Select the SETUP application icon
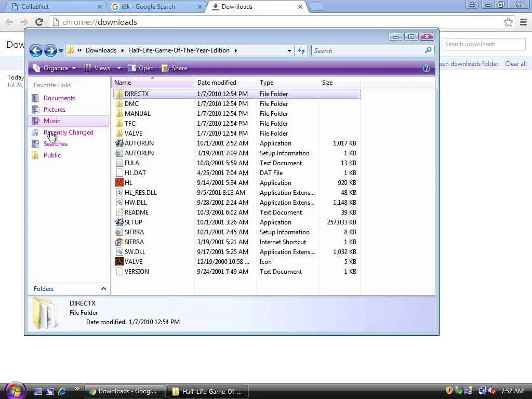 (119, 222)
